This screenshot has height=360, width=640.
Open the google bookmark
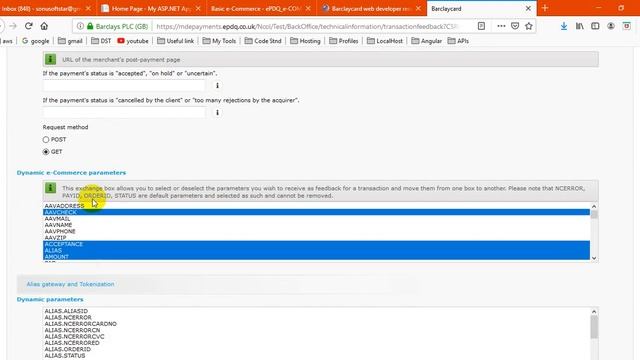point(36,41)
